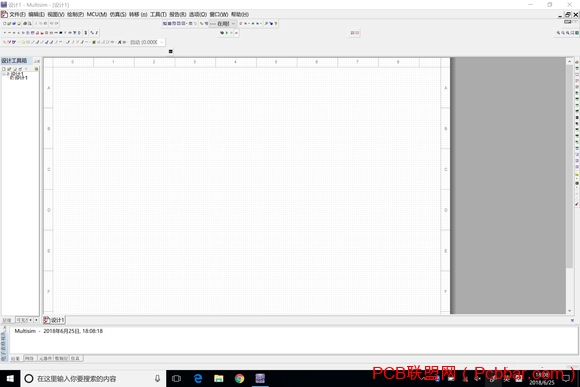Click the Zoom in magnifier icon

click(558, 33)
